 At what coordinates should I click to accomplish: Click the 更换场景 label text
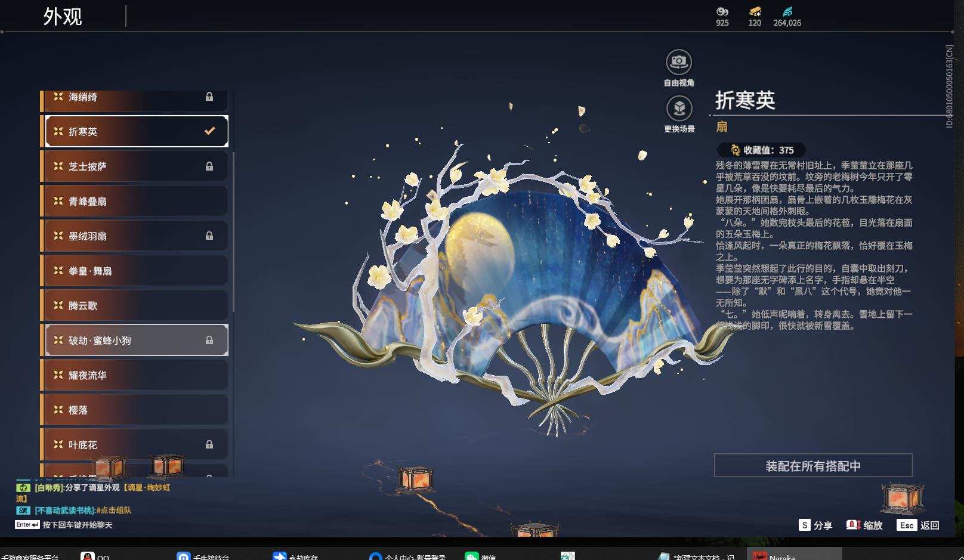point(679,129)
